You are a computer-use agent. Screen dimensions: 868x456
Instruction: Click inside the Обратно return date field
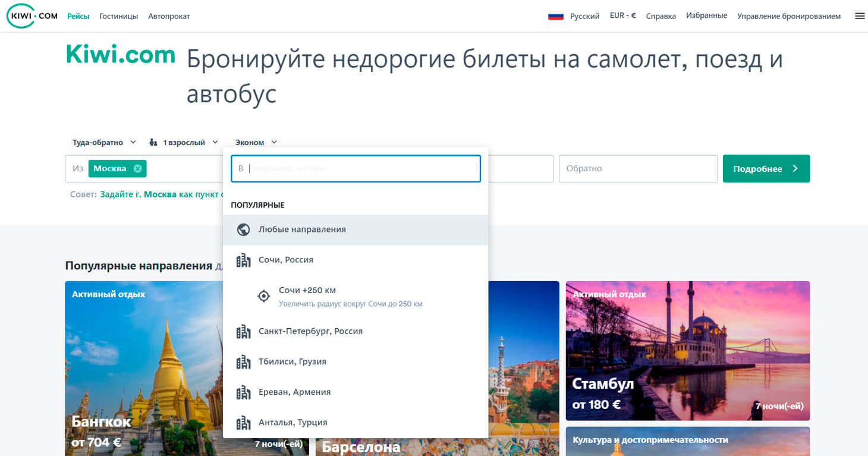click(x=638, y=168)
